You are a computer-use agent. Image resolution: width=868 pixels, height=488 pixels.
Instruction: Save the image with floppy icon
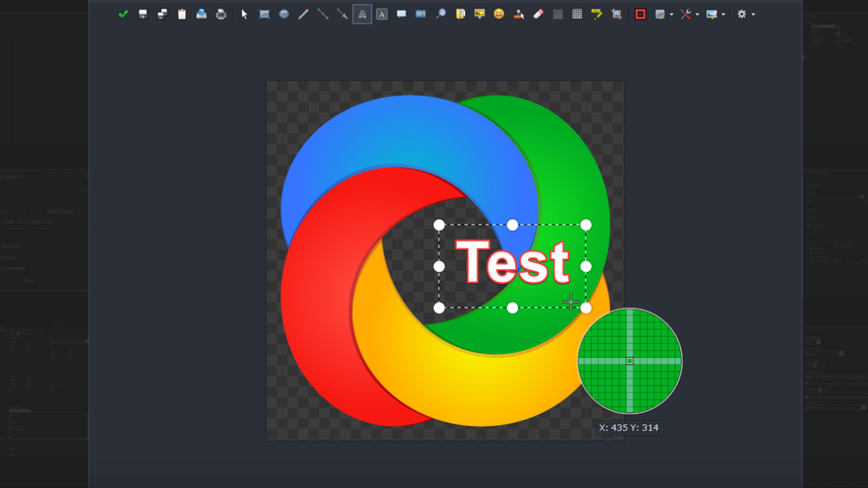coord(143,14)
